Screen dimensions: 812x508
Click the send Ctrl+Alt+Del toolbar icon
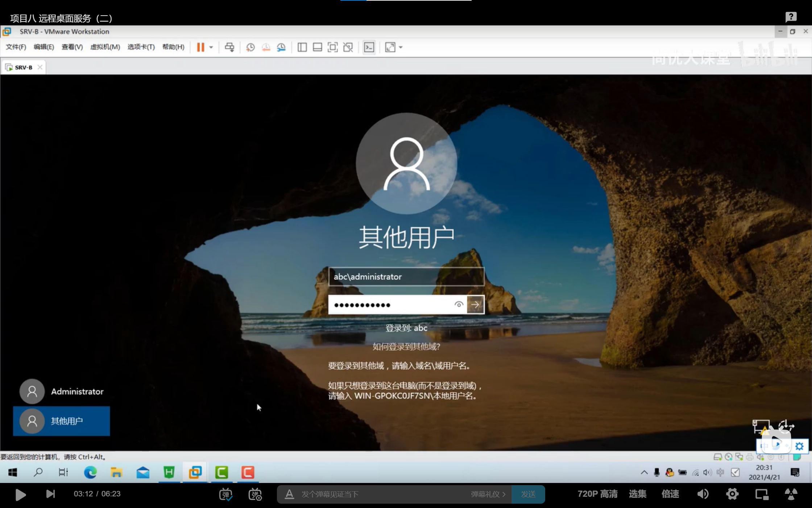(229, 47)
